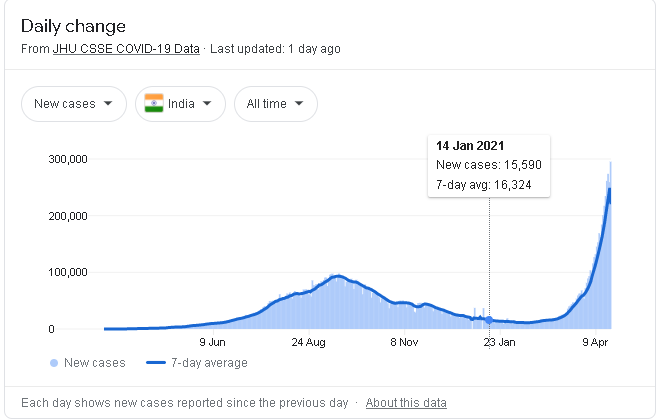This screenshot has height=419, width=658.
Task: Open the All time range dropdown
Action: tap(275, 104)
